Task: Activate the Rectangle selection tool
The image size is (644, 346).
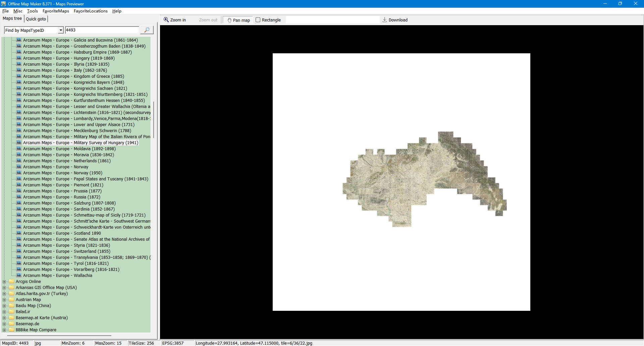Action: 268,20
